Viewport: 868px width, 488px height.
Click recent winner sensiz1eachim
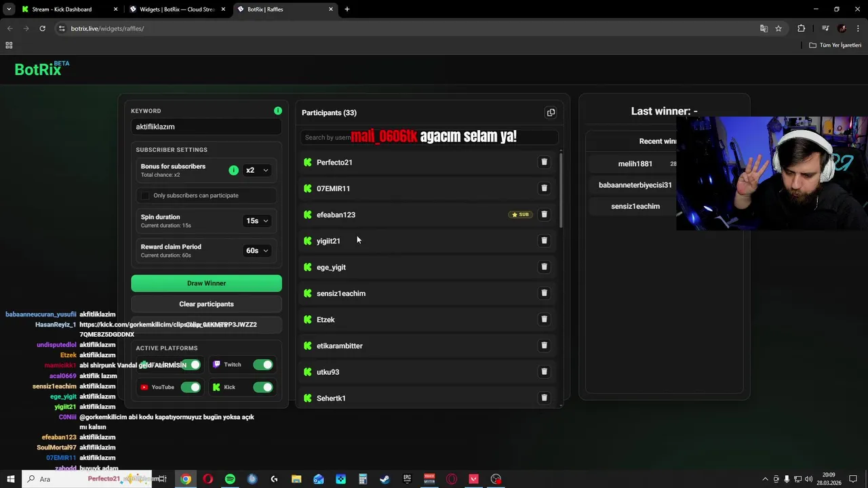(x=635, y=206)
